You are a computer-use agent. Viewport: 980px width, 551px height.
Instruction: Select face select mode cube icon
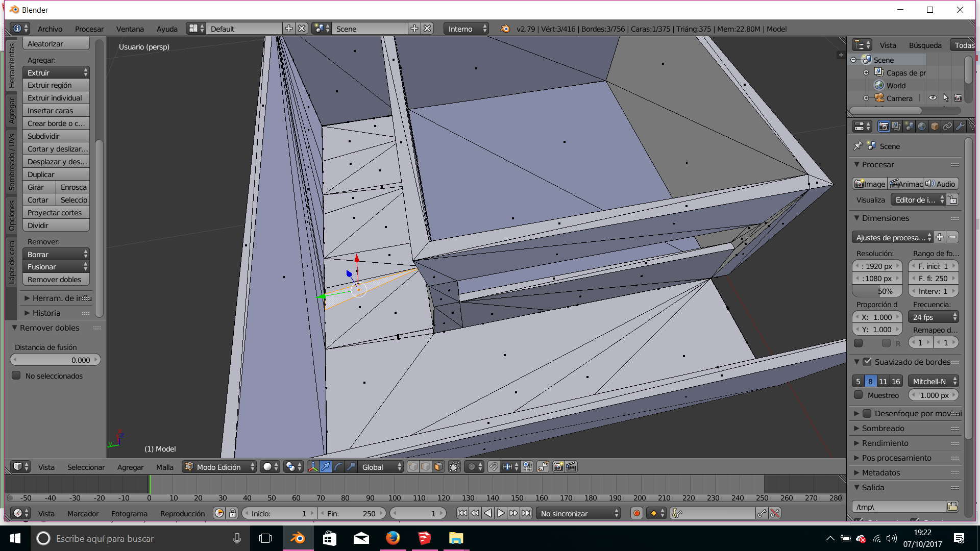point(438,467)
